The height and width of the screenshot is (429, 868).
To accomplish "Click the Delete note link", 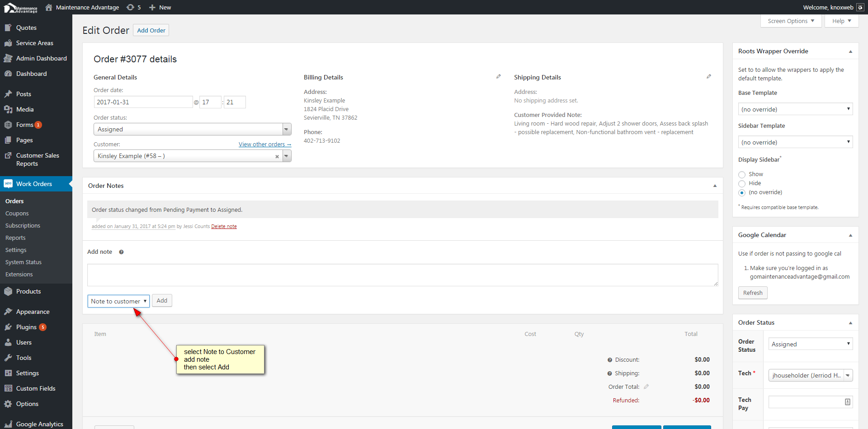I will (224, 226).
